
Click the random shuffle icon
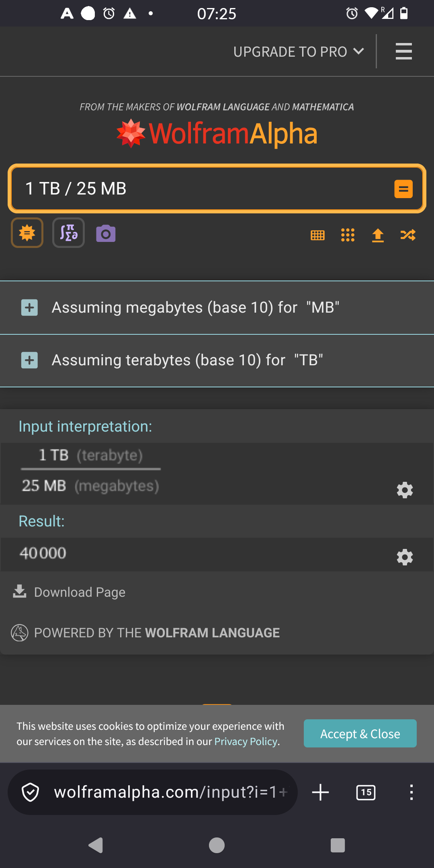click(408, 235)
